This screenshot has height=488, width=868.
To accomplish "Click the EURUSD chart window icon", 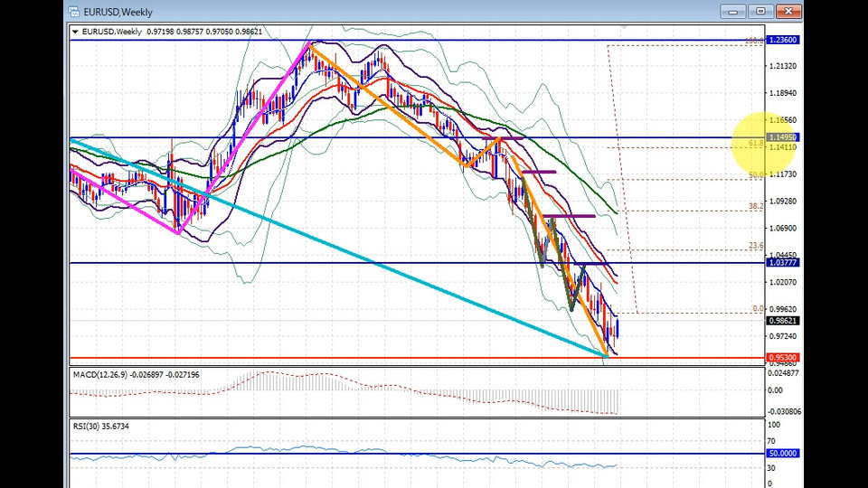I will tap(73, 12).
